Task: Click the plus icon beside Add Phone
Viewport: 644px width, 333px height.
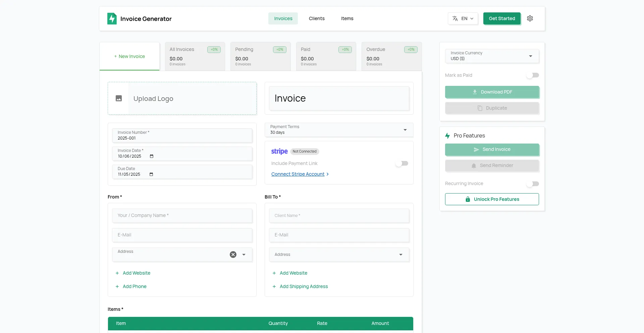Action: [117, 286]
